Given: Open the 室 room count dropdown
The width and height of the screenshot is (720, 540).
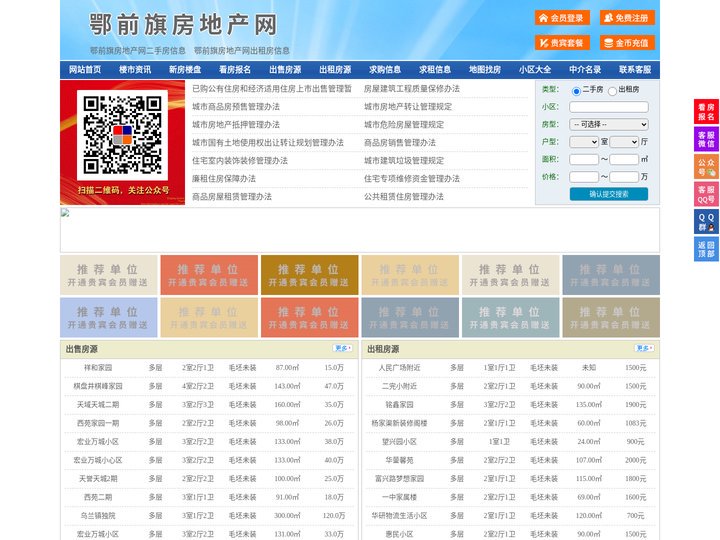Looking at the screenshot, I should coord(584,142).
